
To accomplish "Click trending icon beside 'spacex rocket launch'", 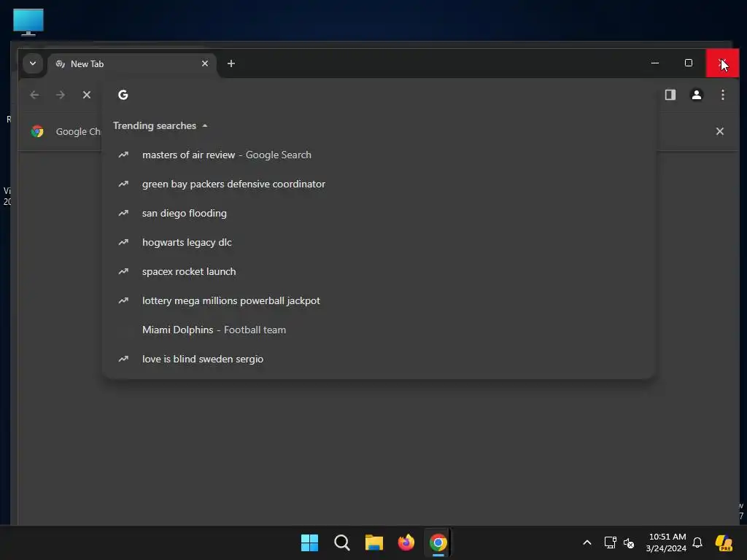I will pos(123,271).
